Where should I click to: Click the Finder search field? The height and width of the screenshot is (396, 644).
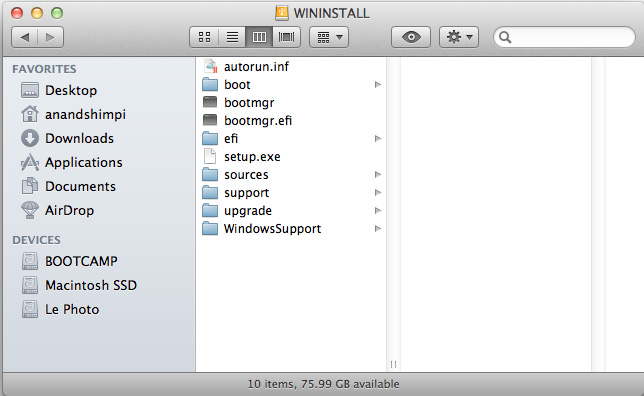565,37
